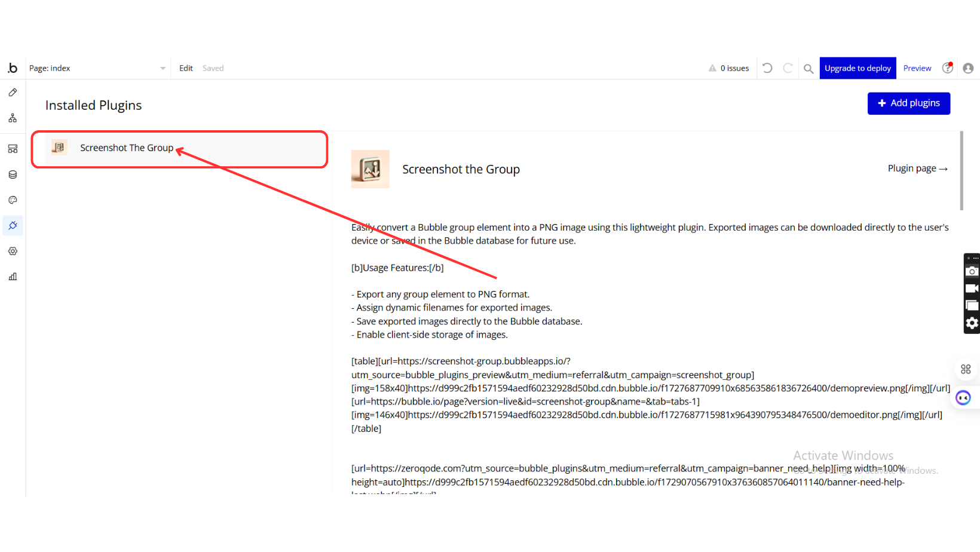Open the Settings tab gear icon
980x552 pixels.
[13, 252]
